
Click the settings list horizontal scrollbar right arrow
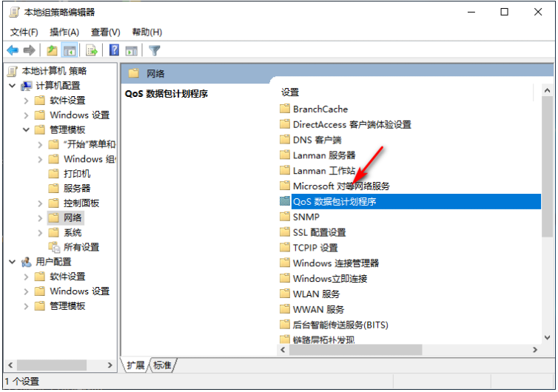535,350
